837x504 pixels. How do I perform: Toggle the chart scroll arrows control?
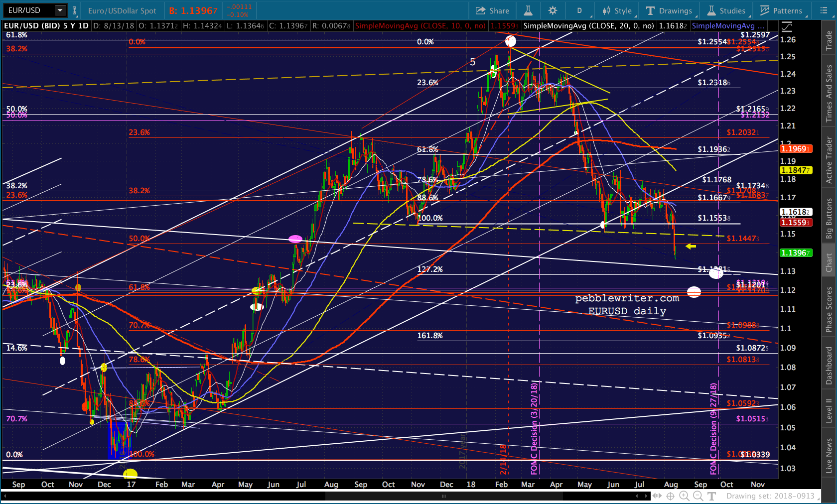(657, 496)
